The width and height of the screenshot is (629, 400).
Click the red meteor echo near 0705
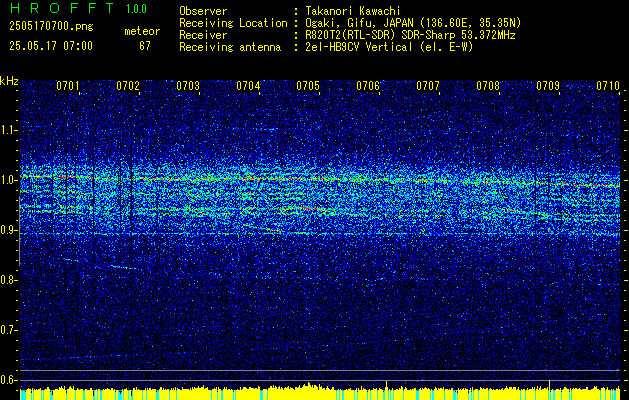(307, 209)
